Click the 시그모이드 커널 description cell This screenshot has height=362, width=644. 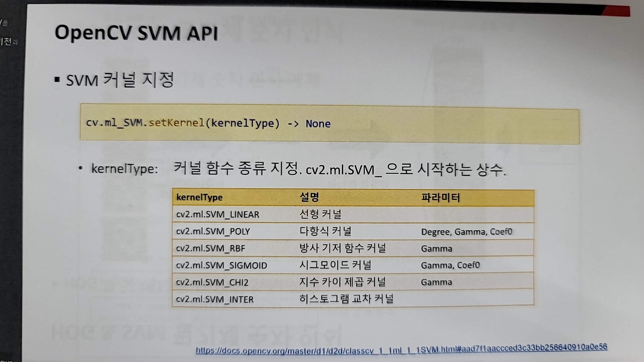coord(335,264)
